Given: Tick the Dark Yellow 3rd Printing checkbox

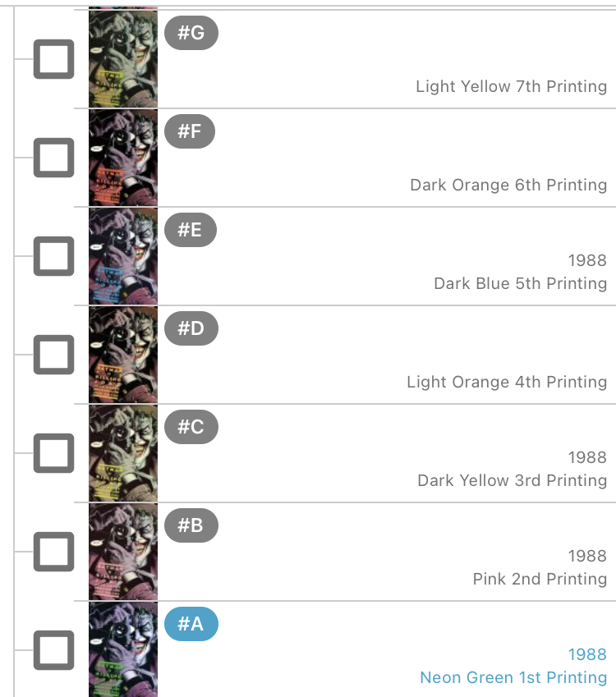Looking at the screenshot, I should click(x=54, y=453).
